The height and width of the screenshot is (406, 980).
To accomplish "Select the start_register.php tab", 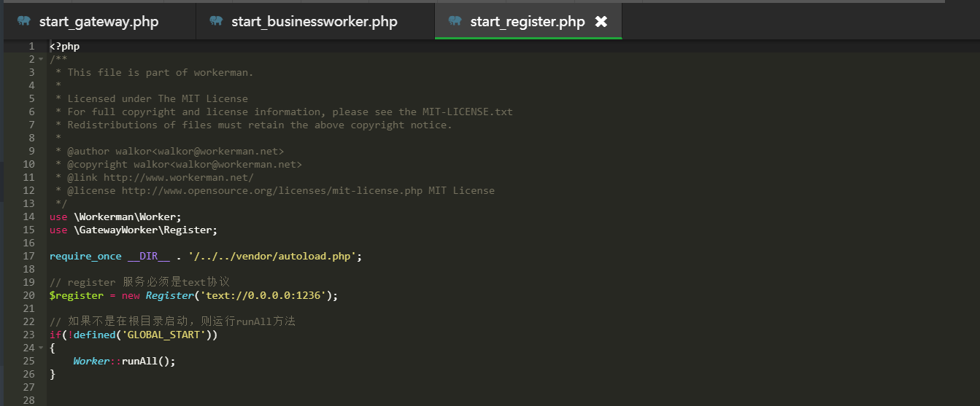I will coord(528,21).
